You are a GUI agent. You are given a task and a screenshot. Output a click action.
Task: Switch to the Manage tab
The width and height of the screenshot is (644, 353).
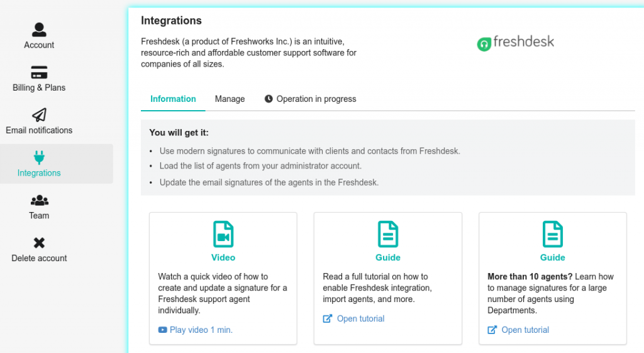(230, 99)
